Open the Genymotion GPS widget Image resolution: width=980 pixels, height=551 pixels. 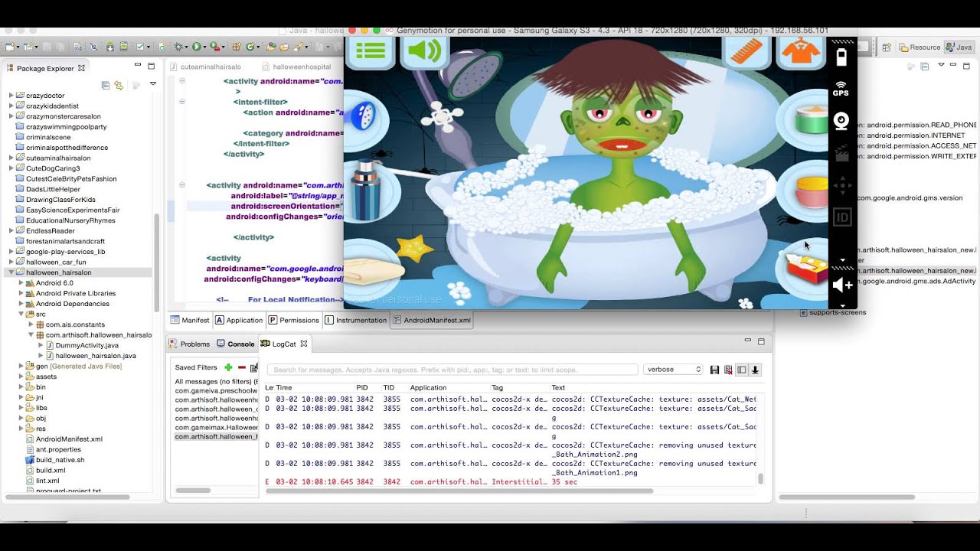841,89
